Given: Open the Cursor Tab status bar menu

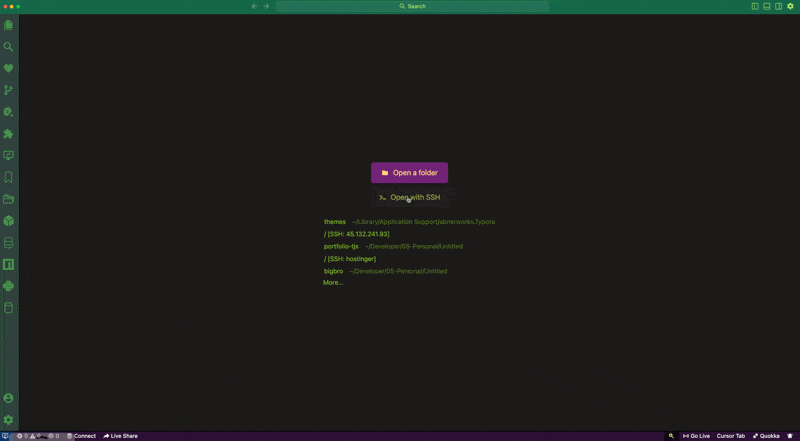Looking at the screenshot, I should [x=731, y=436].
